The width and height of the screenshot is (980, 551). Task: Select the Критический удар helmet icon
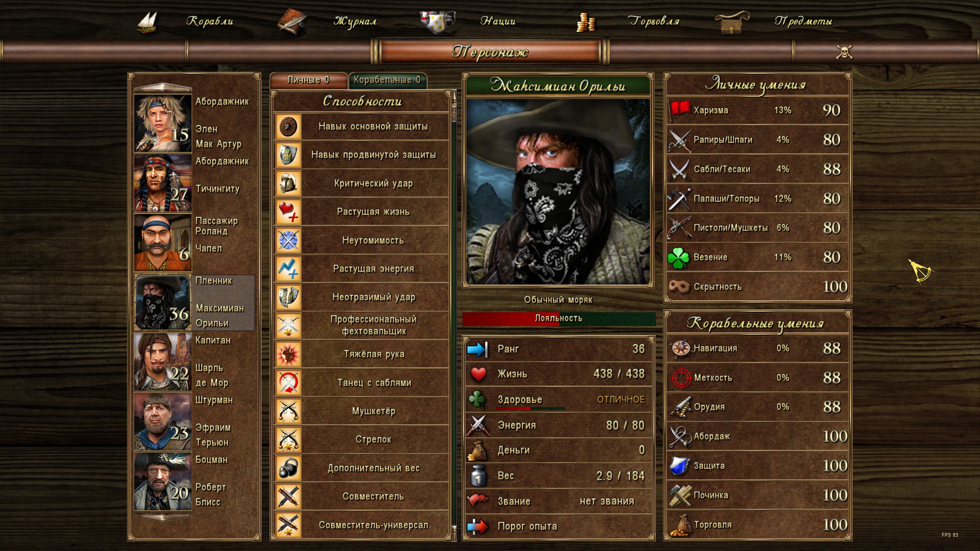tap(288, 184)
